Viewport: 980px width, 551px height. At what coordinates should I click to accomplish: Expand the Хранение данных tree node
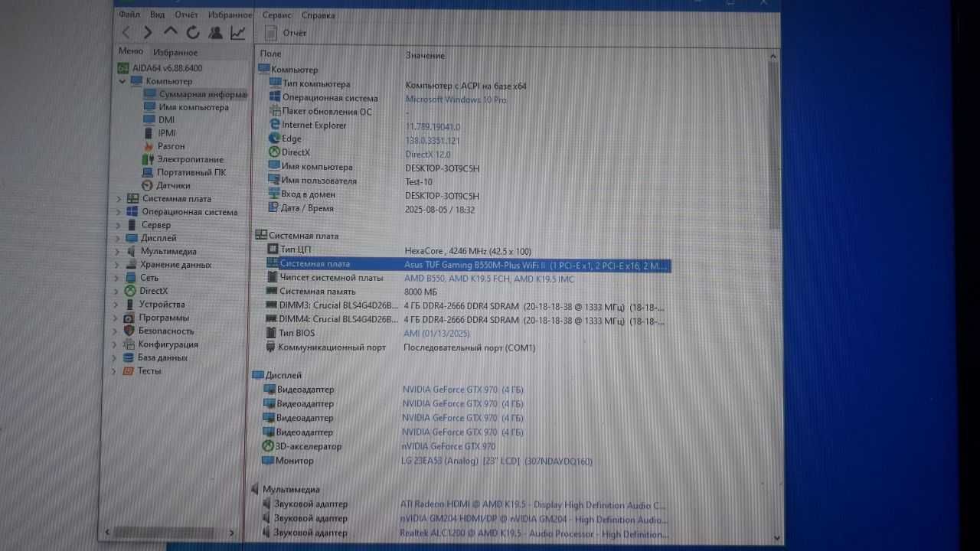point(118,265)
